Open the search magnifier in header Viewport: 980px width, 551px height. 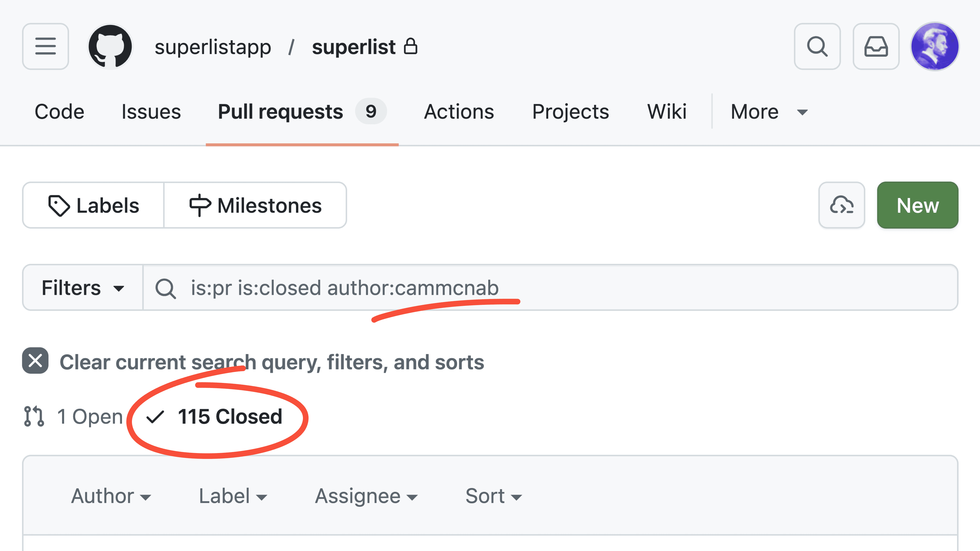coord(817,46)
